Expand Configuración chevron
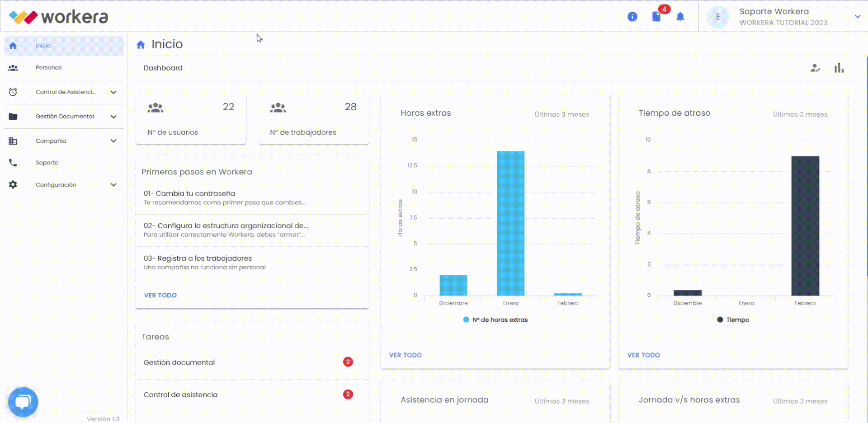 tap(113, 185)
